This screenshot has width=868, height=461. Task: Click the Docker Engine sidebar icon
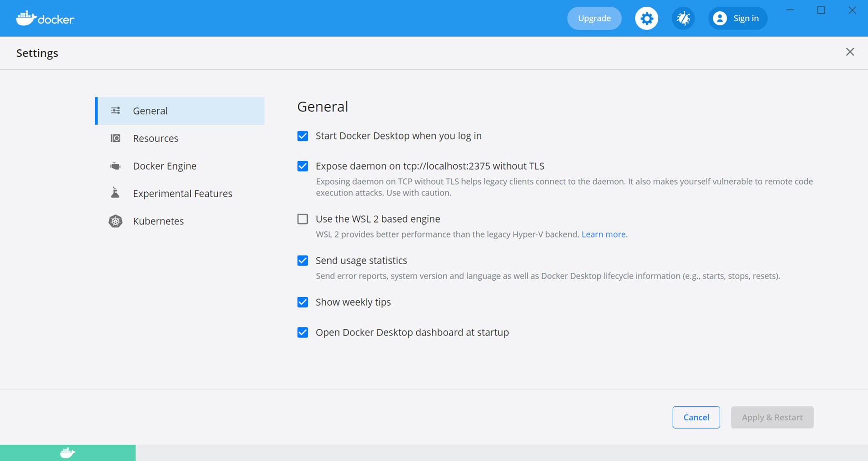116,166
